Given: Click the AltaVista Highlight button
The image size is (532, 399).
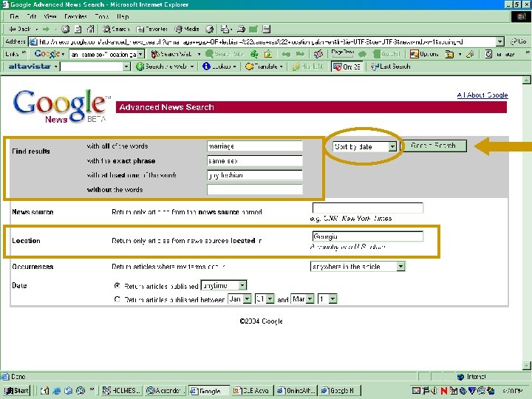Looking at the screenshot, I should click(307, 66).
